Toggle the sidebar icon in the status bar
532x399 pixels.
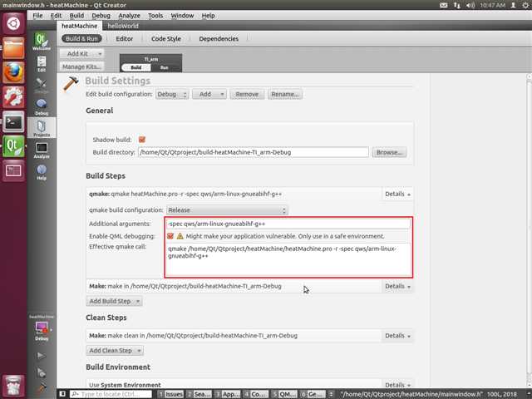[62, 394]
